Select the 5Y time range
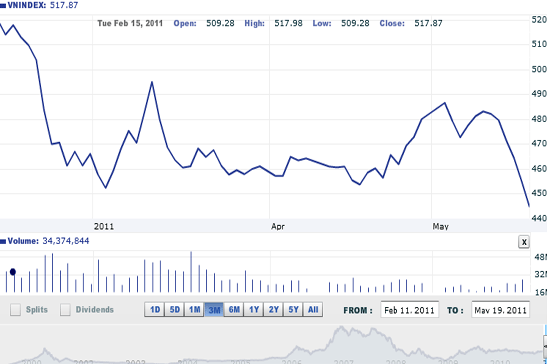Image resolution: width=550 pixels, height=364 pixels. click(293, 310)
